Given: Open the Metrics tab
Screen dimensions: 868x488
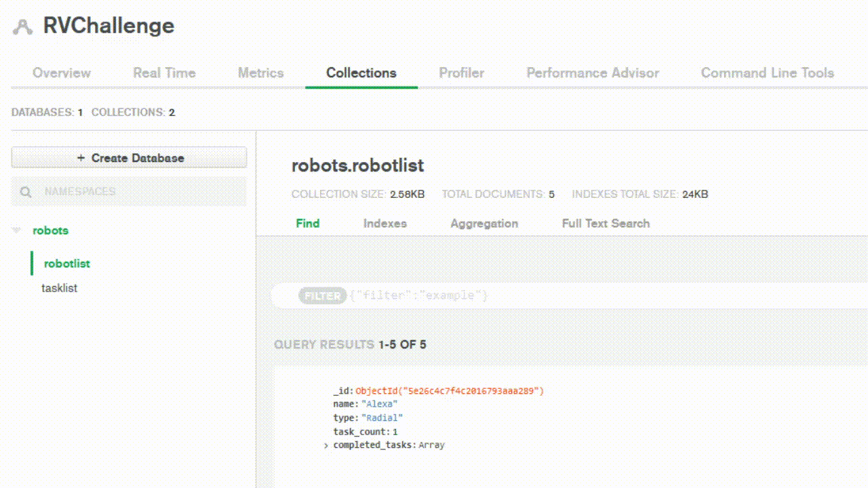Looking at the screenshot, I should pyautogui.click(x=260, y=73).
